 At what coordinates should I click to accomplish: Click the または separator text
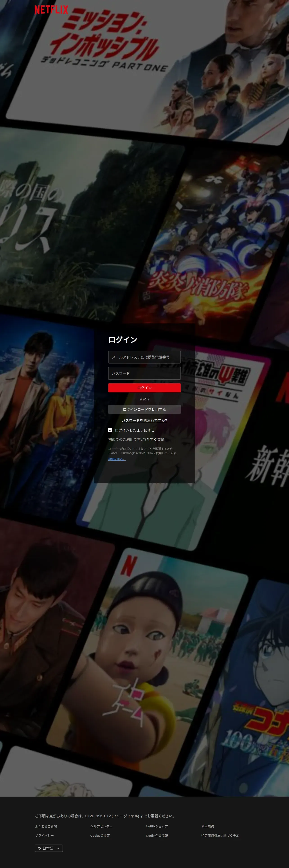(x=144, y=399)
